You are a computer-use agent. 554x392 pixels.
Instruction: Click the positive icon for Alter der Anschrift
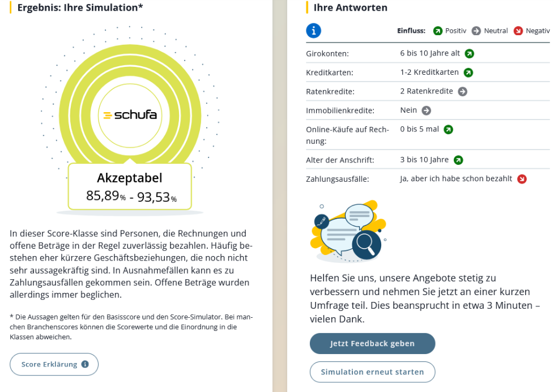click(x=459, y=160)
